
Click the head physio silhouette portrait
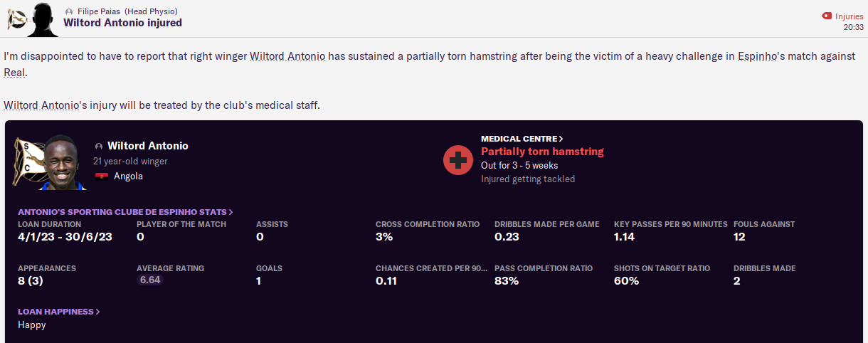click(x=43, y=19)
